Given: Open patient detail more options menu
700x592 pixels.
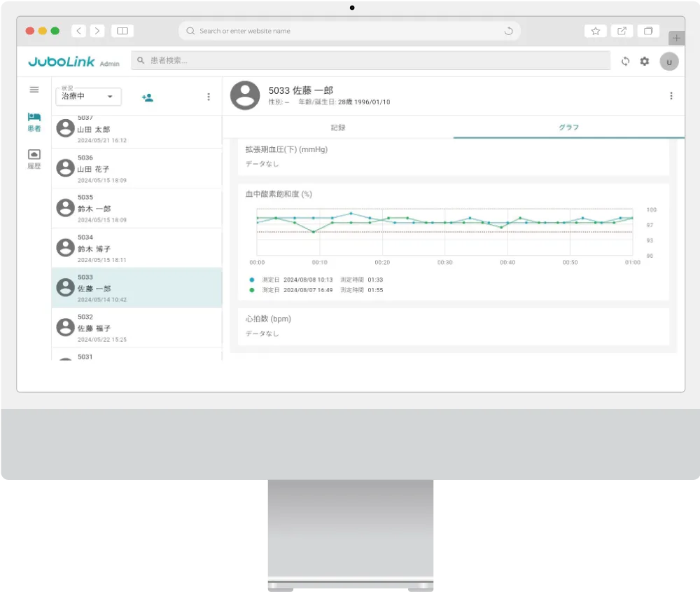Looking at the screenshot, I should click(671, 96).
